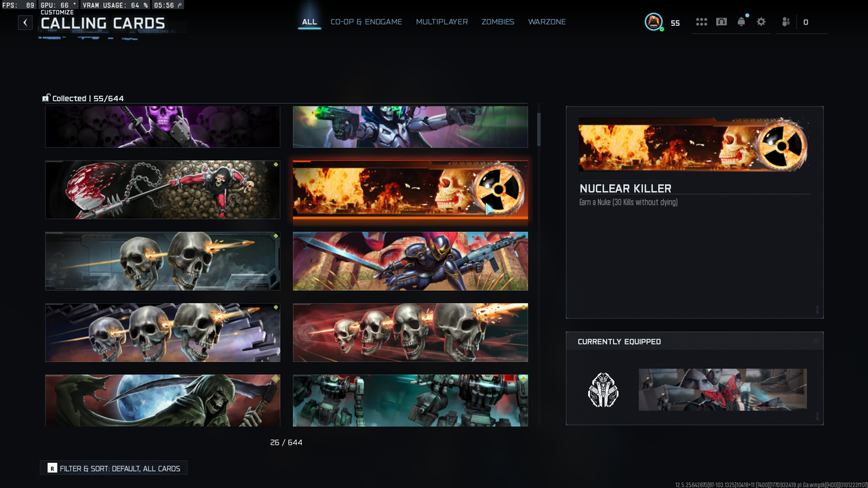This screenshot has width=868, height=488.
Task: Select the armored gunner green flash card
Action: coord(410,126)
